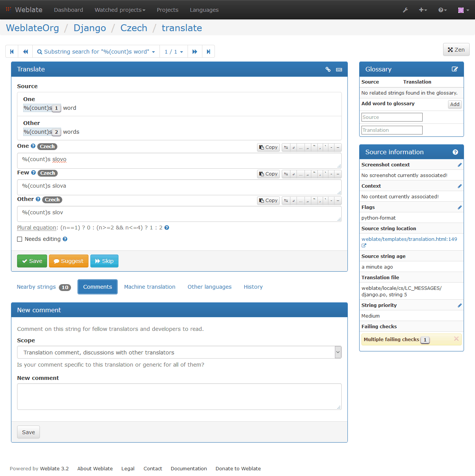Edit Flags with pencil icon
The height and width of the screenshot is (476, 475).
click(459, 207)
